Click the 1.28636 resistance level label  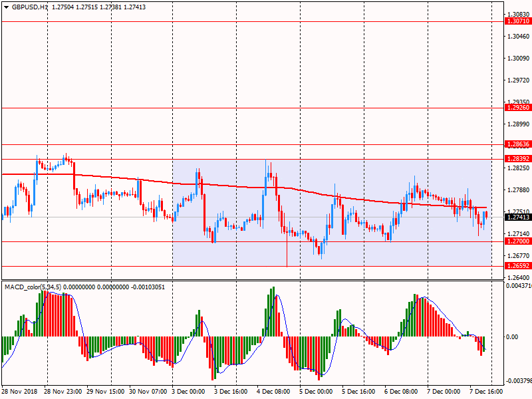pos(518,144)
